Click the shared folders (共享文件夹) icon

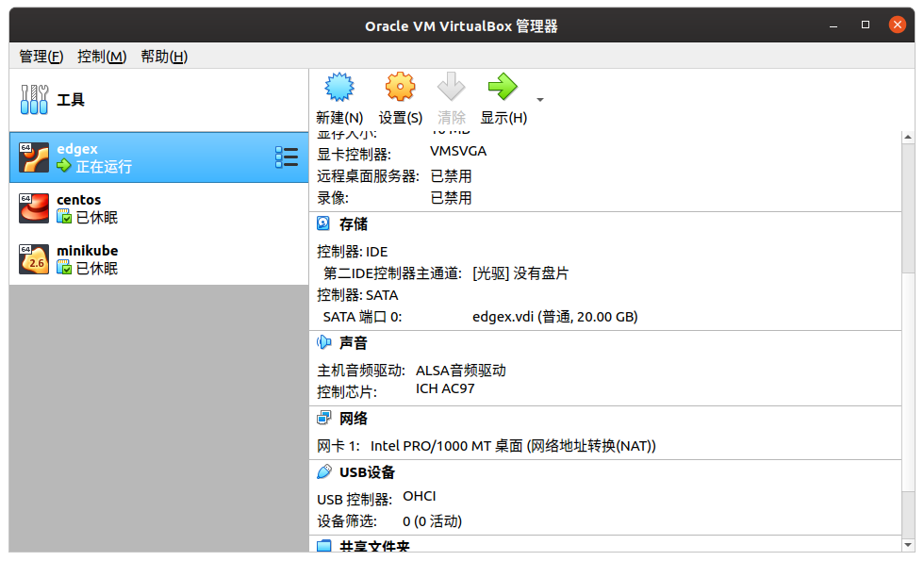(323, 546)
